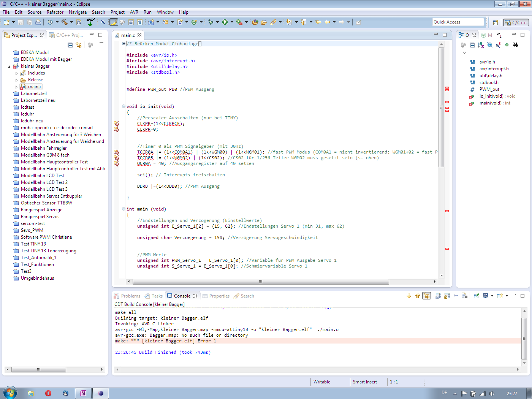Select main(void) : int in the Outline
This screenshot has height=399, width=532.
coord(495,103)
